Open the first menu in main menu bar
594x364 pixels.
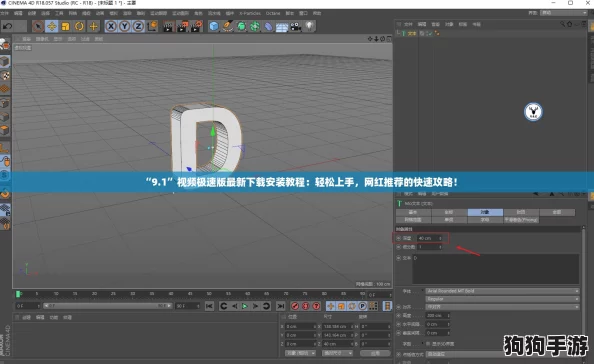(5, 13)
